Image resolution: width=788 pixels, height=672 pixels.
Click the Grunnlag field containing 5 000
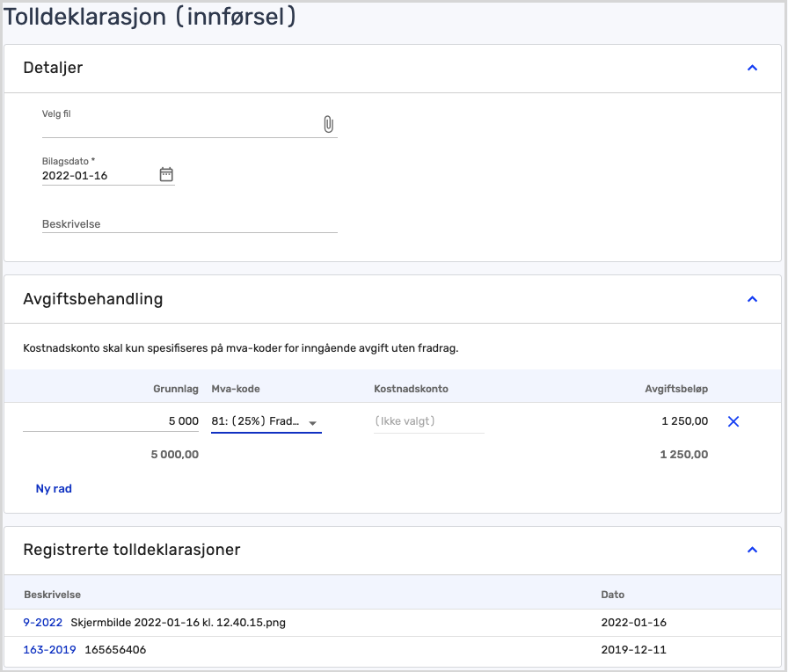coord(111,421)
